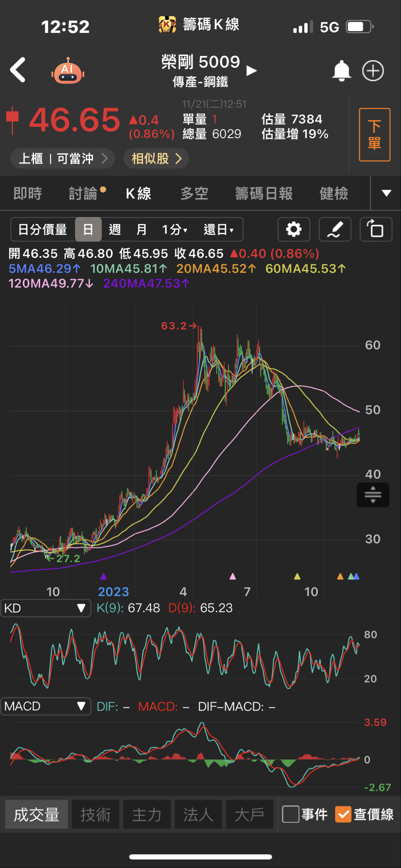Open the KD indicator dropdown
401x868 pixels.
pos(46,608)
